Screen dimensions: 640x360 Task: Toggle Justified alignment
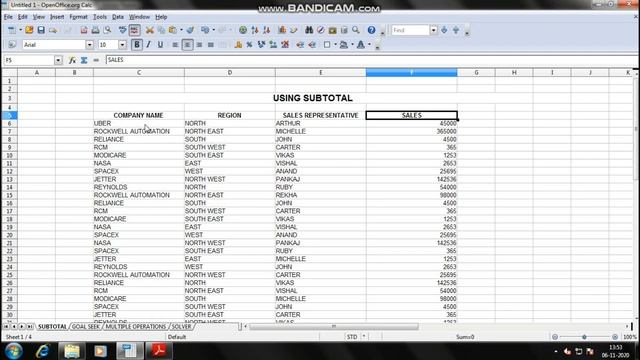[x=211, y=44]
